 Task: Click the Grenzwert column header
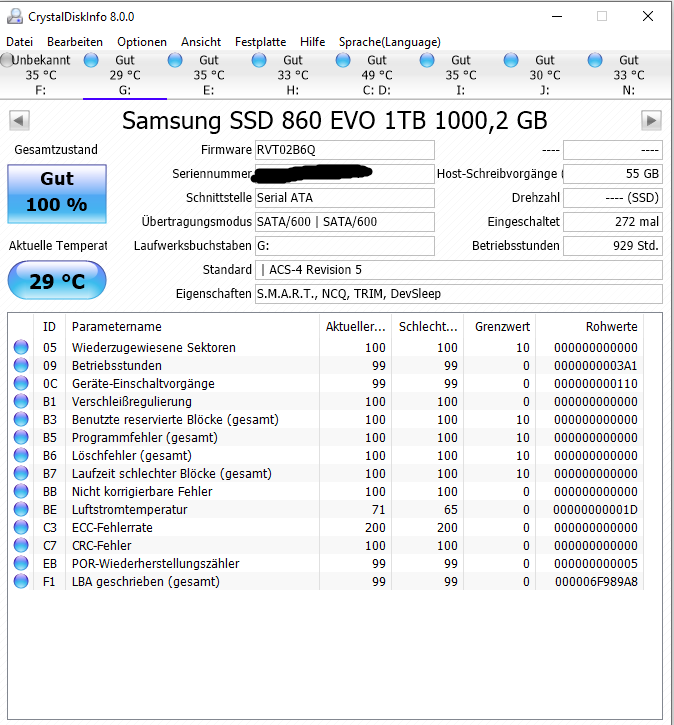tap(500, 327)
